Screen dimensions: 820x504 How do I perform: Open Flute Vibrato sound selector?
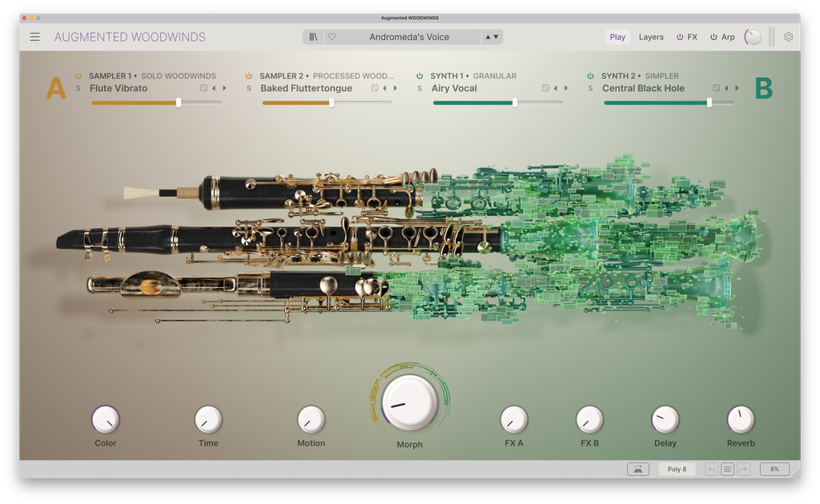[x=119, y=88]
